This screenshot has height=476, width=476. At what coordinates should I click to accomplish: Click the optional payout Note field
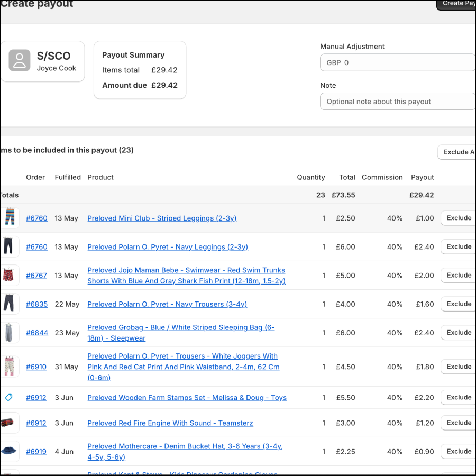(x=398, y=102)
